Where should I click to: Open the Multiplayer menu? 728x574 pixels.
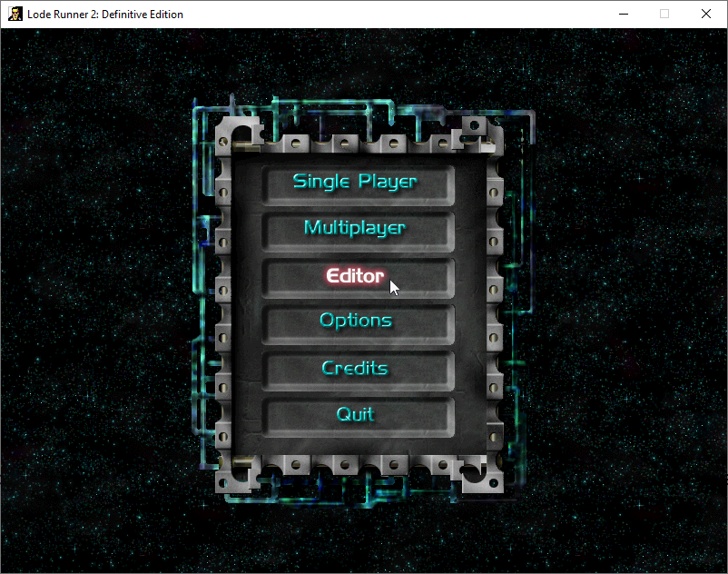pos(358,232)
